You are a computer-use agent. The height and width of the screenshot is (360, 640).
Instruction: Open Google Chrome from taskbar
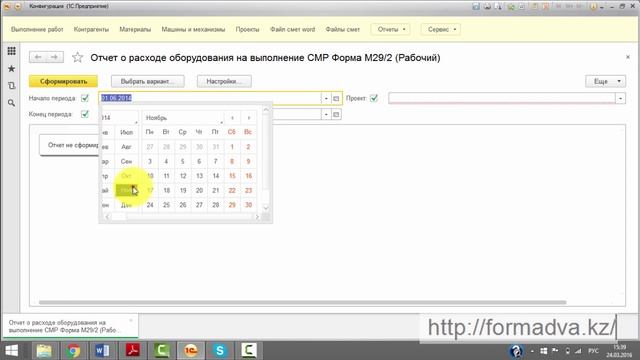pos(74,351)
